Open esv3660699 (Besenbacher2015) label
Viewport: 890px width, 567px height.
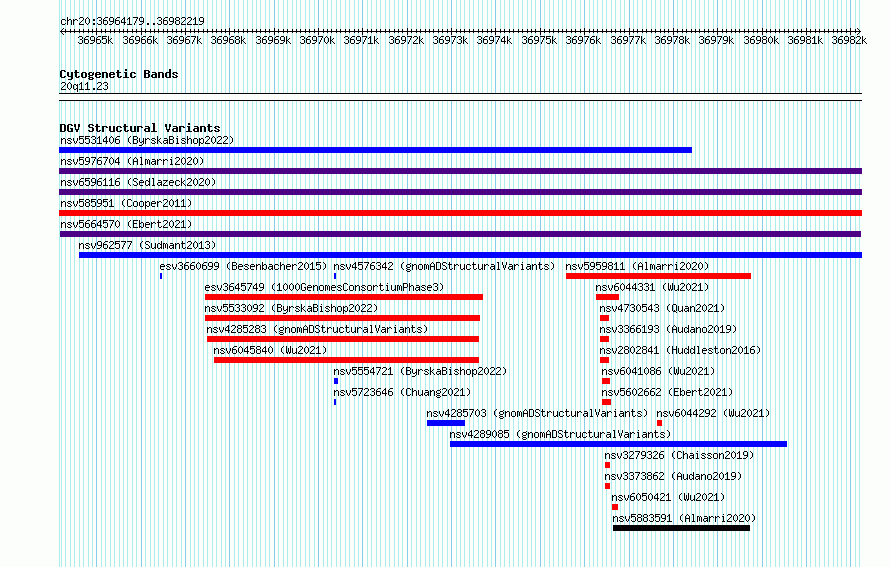click(243, 266)
